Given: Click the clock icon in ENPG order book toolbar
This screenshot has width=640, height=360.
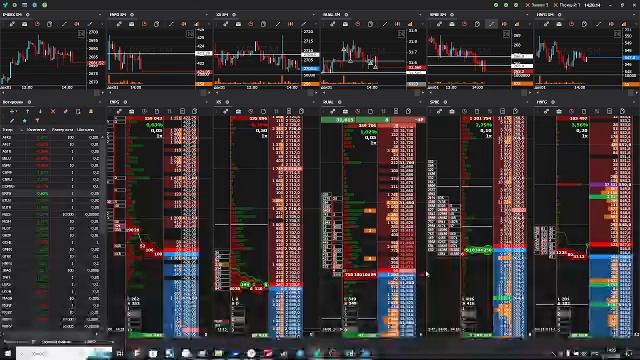Looking at the screenshot, I should (144, 111).
